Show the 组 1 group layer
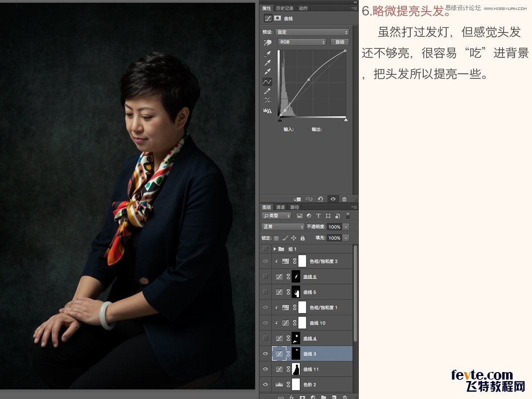Image resolution: width=532 pixels, height=399 pixels. pos(266,249)
